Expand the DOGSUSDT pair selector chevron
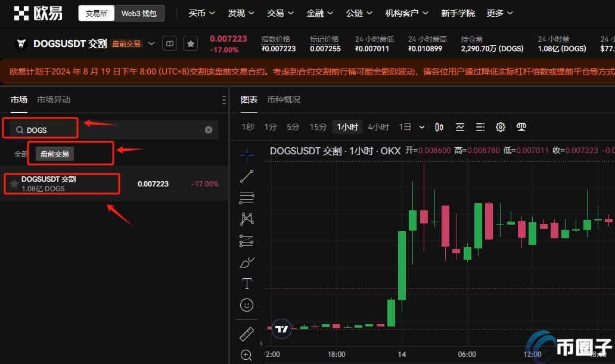615x364 pixels. pyautogui.click(x=151, y=43)
